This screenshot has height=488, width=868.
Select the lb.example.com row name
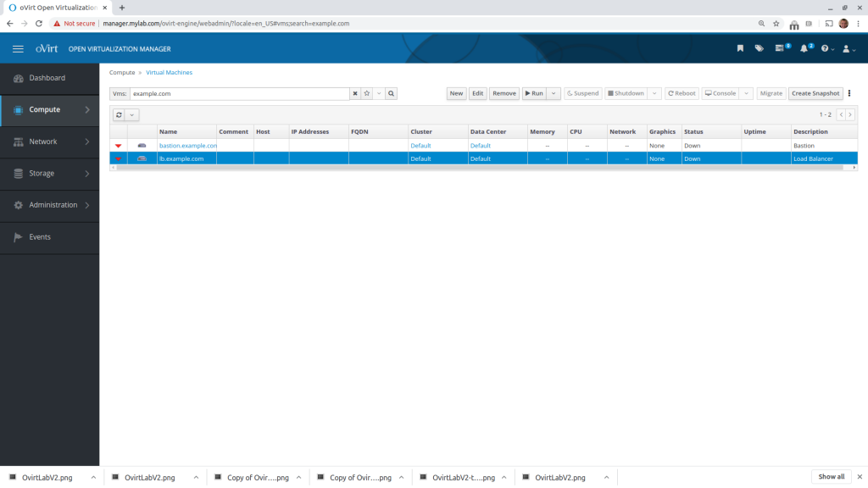tap(181, 158)
